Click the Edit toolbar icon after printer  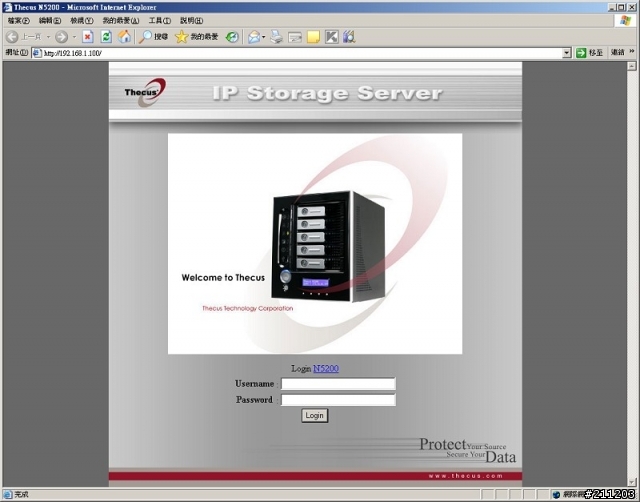point(295,38)
